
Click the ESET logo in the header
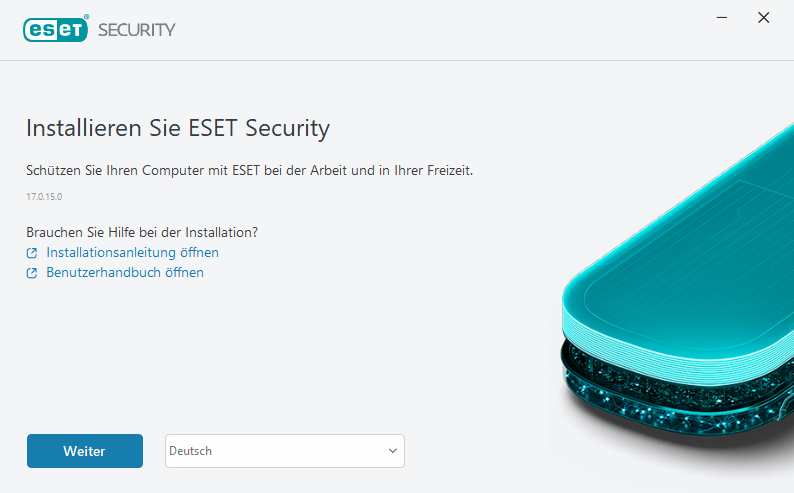click(x=56, y=29)
